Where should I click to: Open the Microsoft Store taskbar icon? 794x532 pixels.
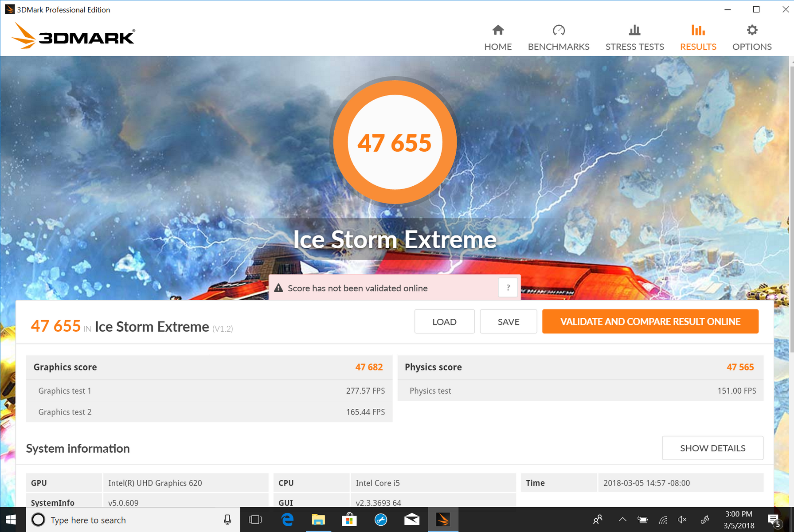pos(349,520)
